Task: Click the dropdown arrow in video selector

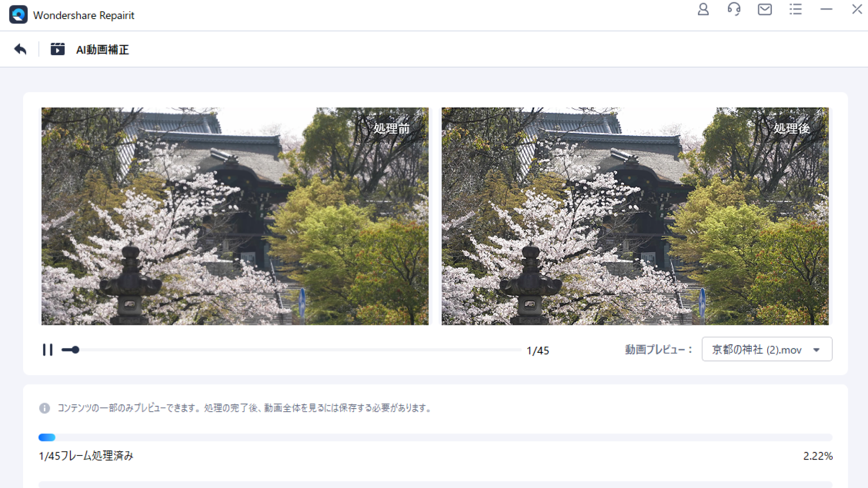Action: (816, 350)
